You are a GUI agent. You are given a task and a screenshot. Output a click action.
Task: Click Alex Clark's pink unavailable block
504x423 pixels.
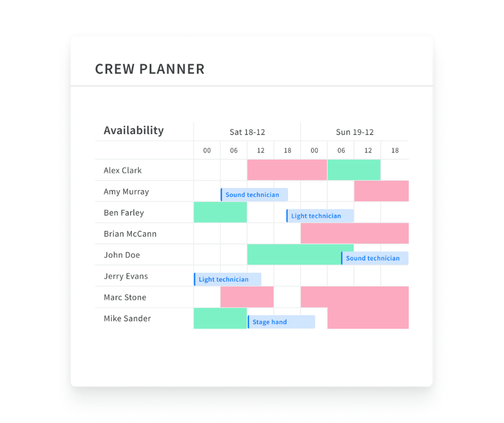click(x=287, y=170)
